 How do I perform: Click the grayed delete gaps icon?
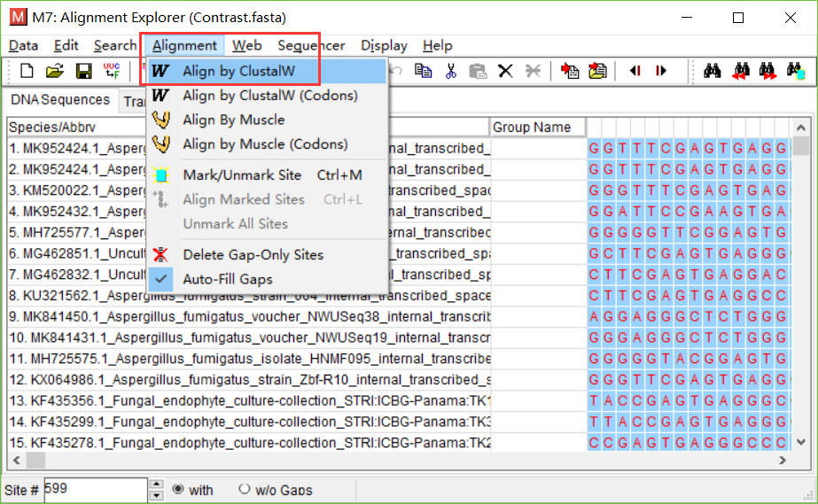pyautogui.click(x=533, y=70)
